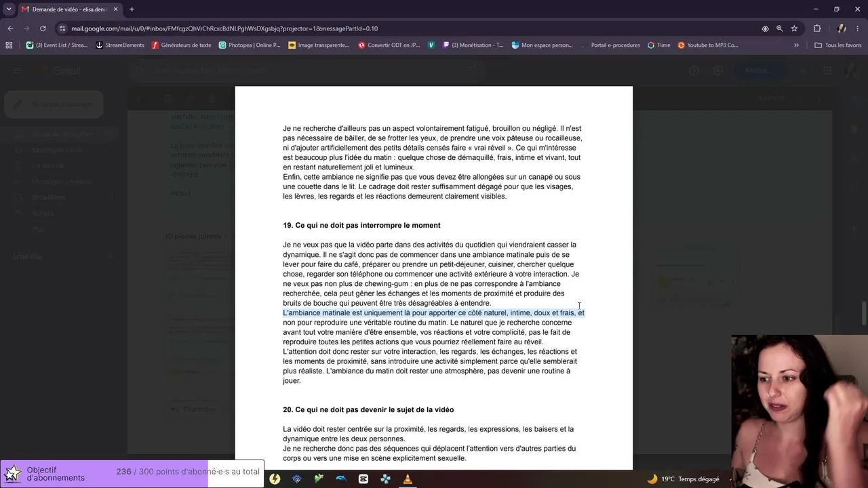Screen dimensions: 868x488
Task: Open the StreamElements bookmark
Action: point(120,45)
